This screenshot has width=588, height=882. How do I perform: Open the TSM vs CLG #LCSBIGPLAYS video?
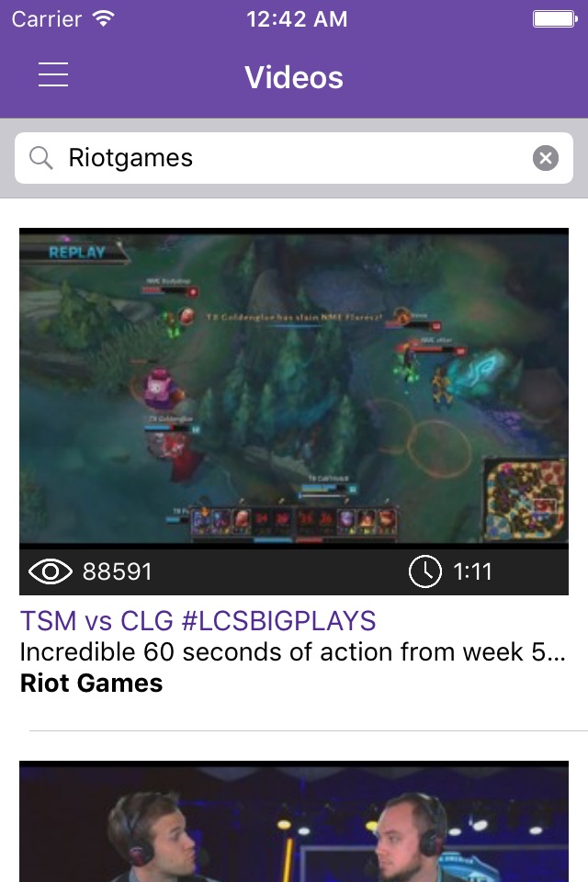pos(198,621)
